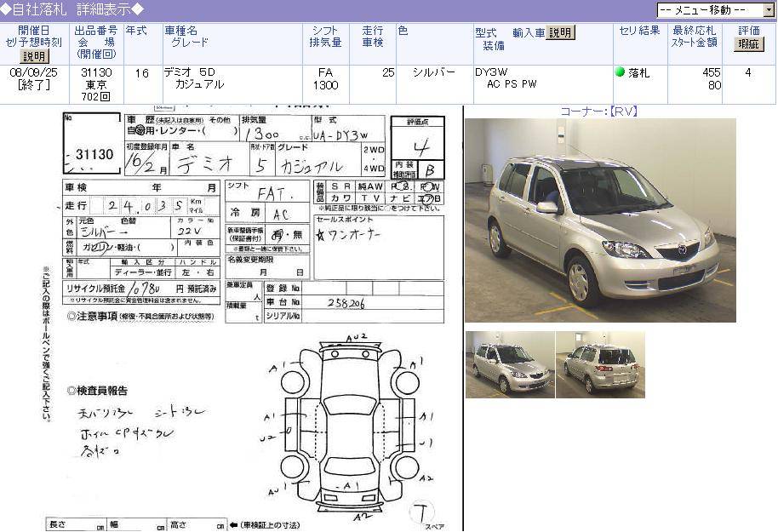Image resolution: width=778 pixels, height=532 pixels.
Task: Click the DY3W model type text
Action: [x=491, y=72]
